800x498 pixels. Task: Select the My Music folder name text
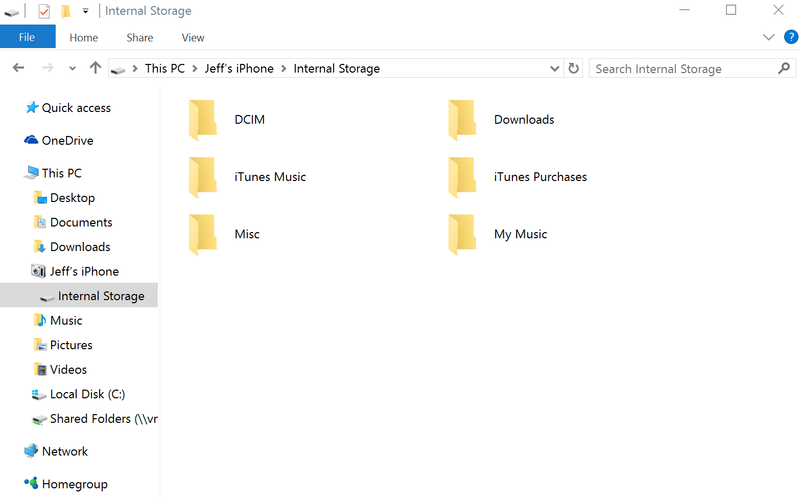click(x=520, y=234)
